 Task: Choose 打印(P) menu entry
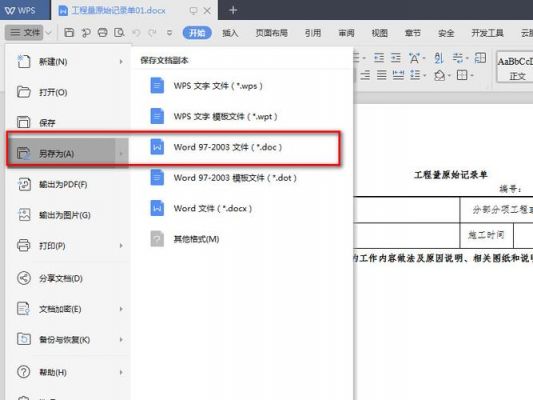point(68,245)
